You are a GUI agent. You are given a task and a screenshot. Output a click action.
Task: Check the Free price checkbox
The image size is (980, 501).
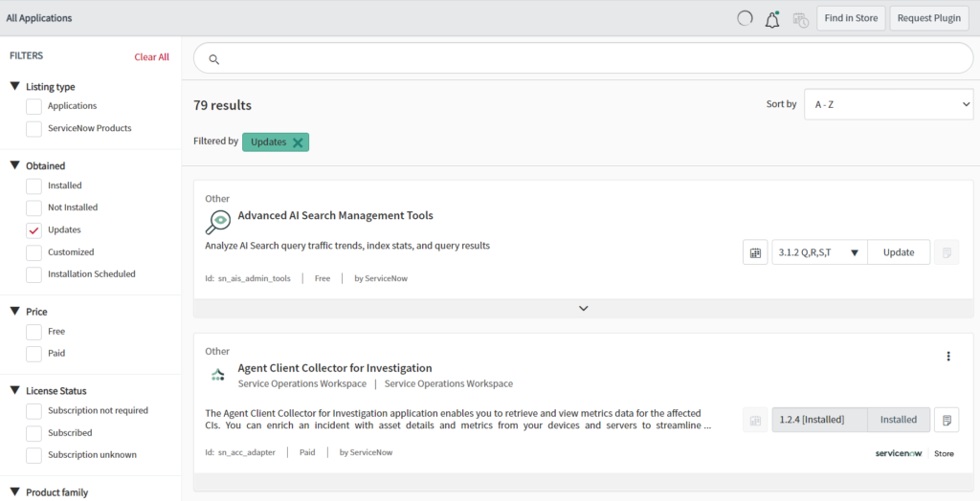tap(33, 332)
